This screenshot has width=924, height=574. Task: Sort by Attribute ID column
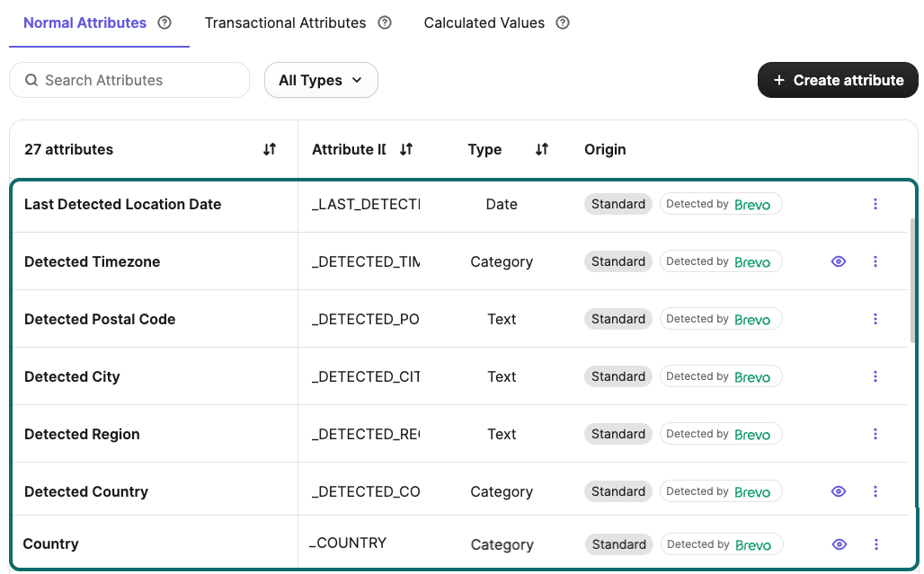(406, 149)
